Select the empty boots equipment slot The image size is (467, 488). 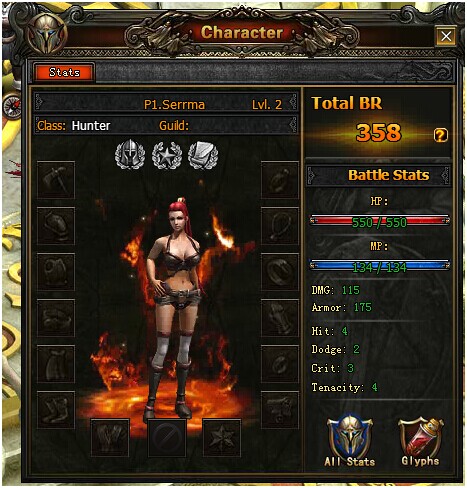pyautogui.click(x=56, y=410)
